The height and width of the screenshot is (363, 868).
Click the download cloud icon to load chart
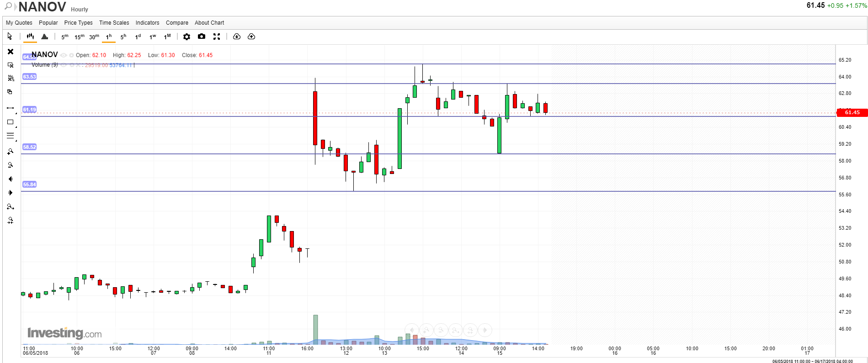point(237,37)
